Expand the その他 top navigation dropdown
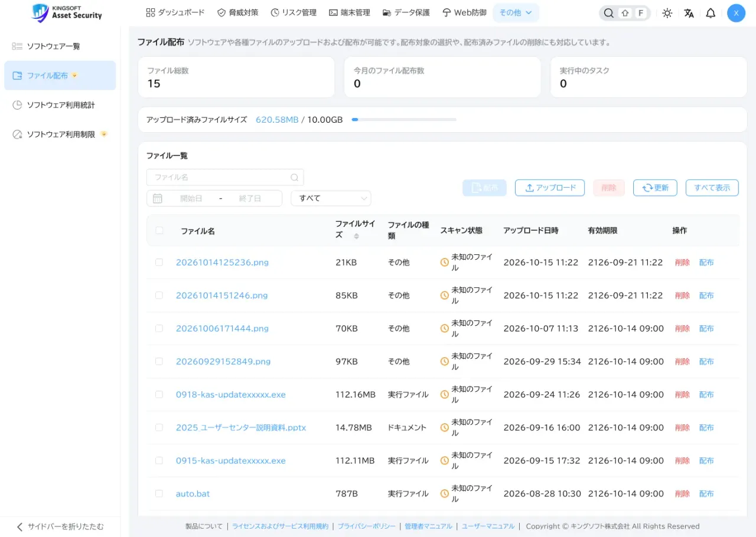756x537 pixels. 516,12
